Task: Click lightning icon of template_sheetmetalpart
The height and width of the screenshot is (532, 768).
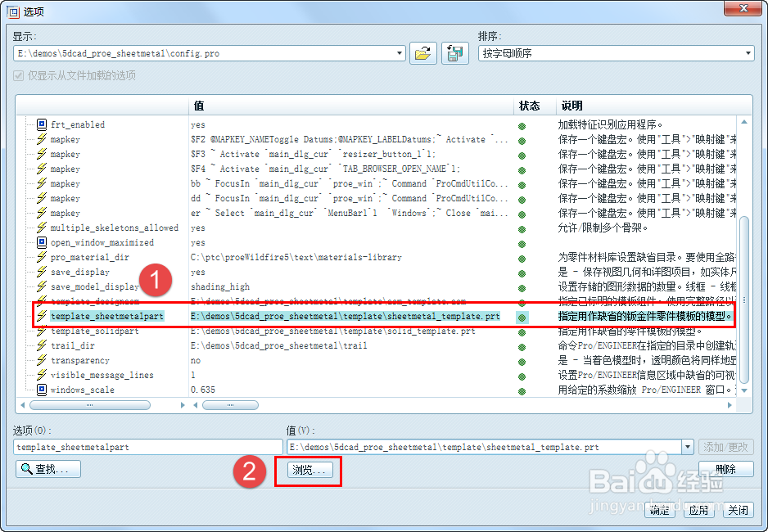Action: 42,316
